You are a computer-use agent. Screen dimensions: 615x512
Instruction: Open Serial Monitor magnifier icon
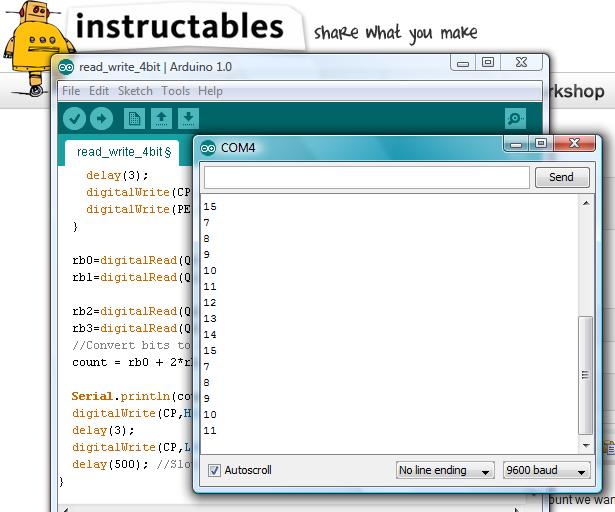point(515,118)
